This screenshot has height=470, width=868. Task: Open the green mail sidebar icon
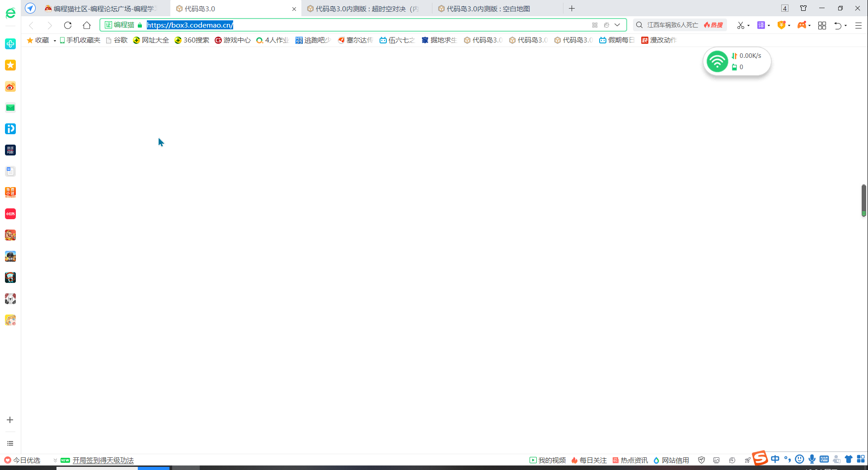(x=10, y=108)
